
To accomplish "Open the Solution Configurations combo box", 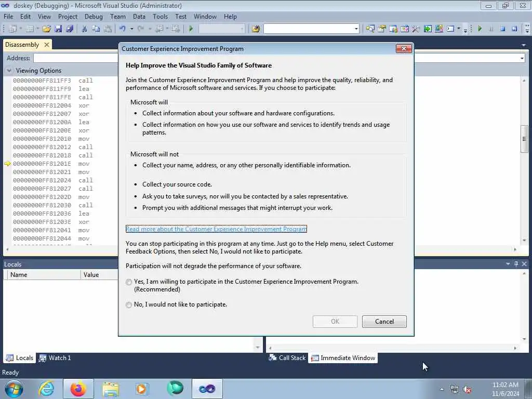I will point(221,29).
